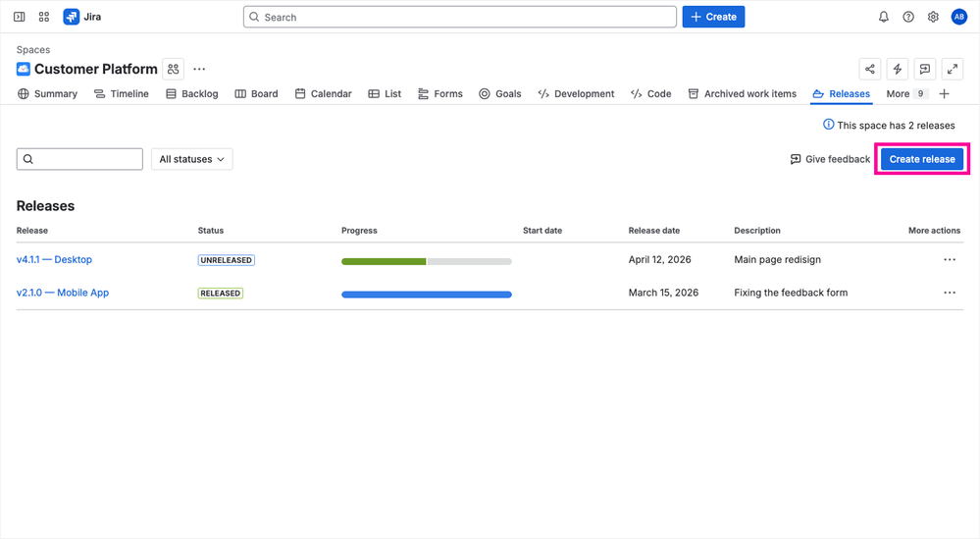The image size is (980, 539).
Task: Click the 'March 15, 2026' release date
Action: tap(663, 293)
